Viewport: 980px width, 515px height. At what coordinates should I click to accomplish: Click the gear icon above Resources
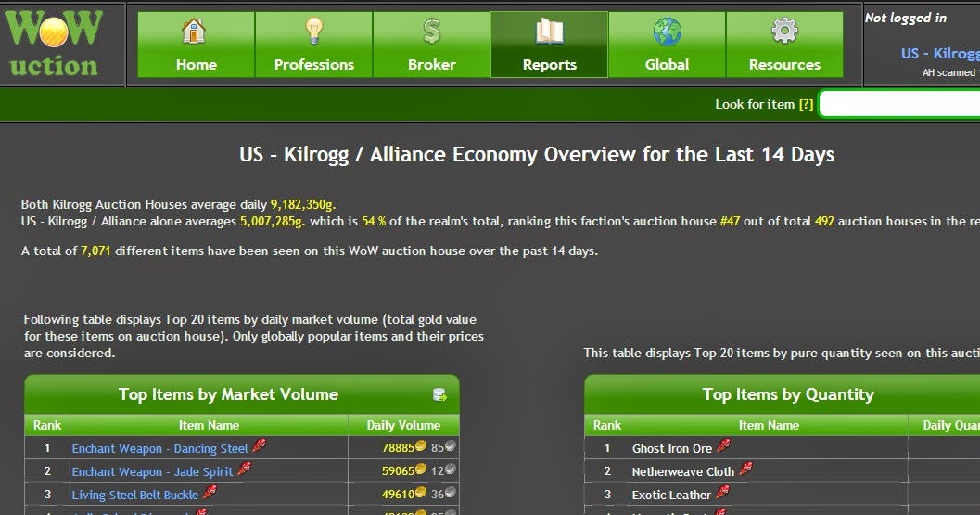coord(785,31)
